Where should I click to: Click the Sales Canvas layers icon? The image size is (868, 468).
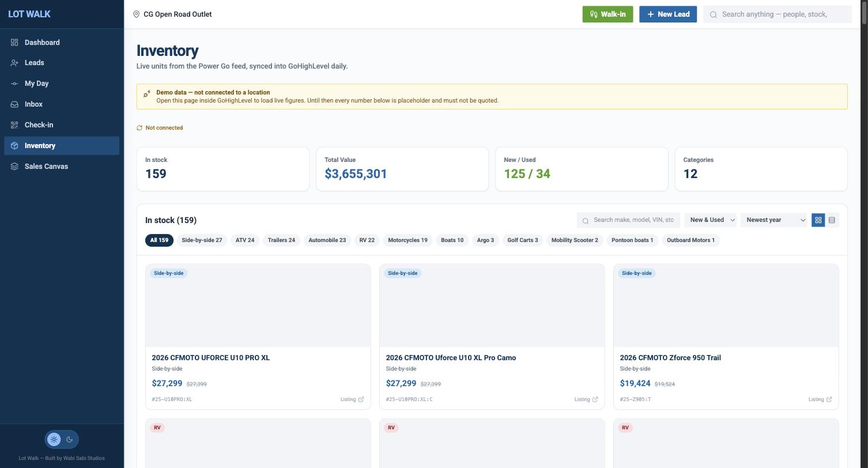[14, 167]
